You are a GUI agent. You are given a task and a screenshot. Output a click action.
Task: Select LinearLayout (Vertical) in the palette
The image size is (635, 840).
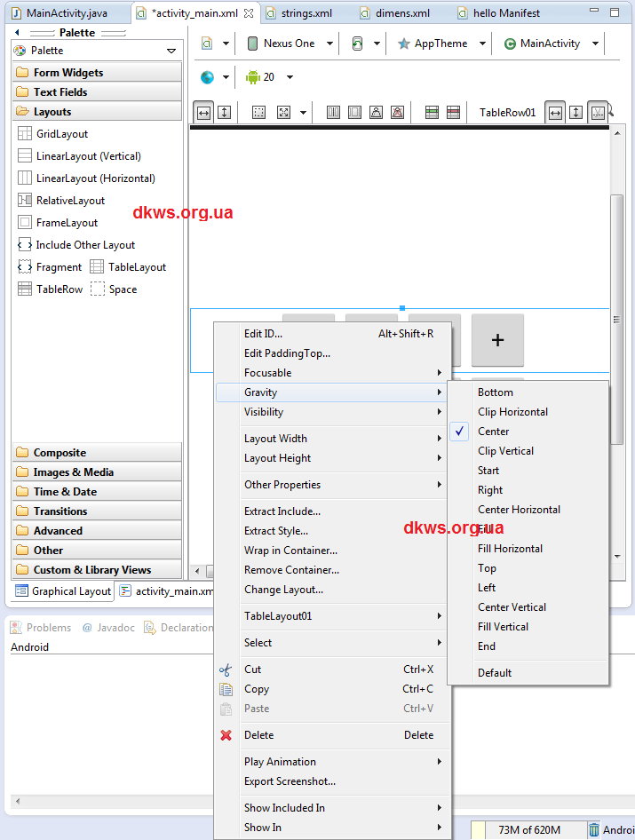pos(80,156)
